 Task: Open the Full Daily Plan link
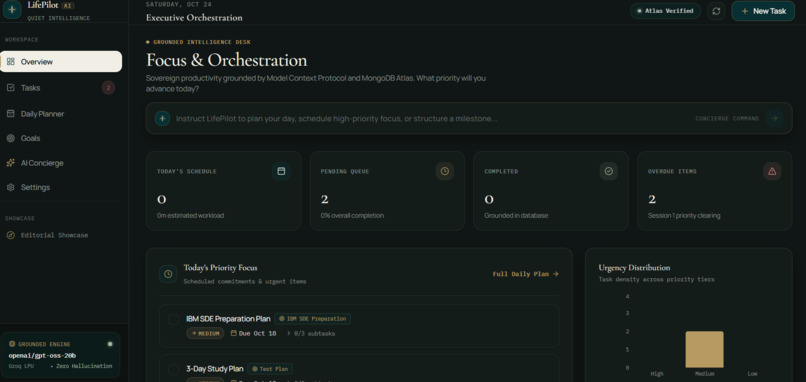tap(525, 274)
